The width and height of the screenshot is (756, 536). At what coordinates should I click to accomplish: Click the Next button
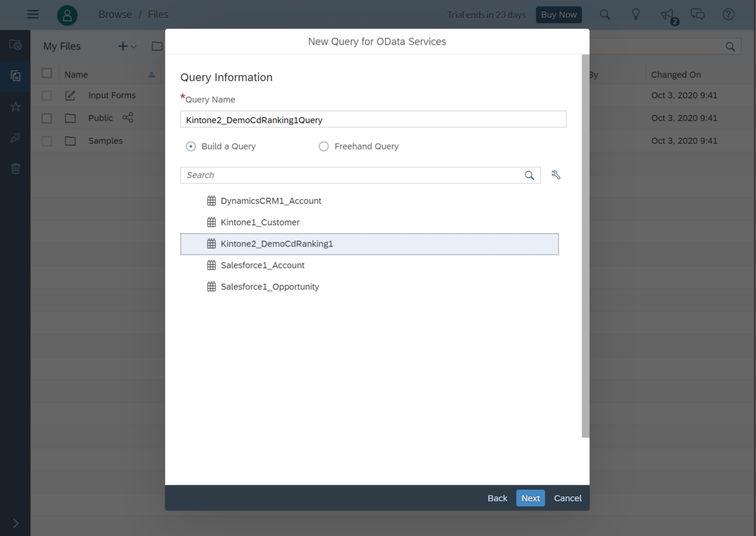[x=530, y=498]
